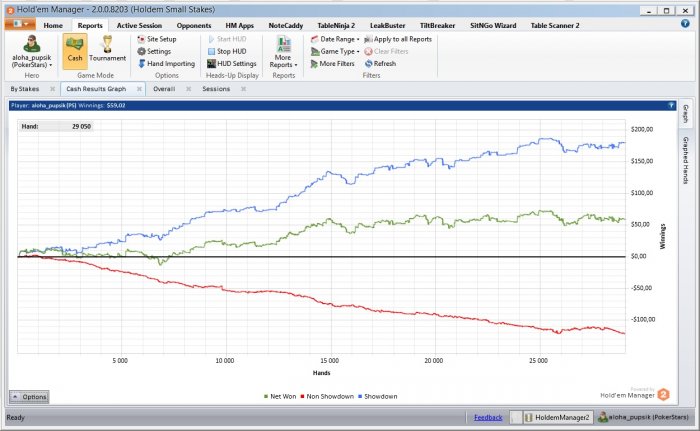Expand the graph Options panel
Image resolution: width=700 pixels, height=431 pixels.
[x=29, y=397]
